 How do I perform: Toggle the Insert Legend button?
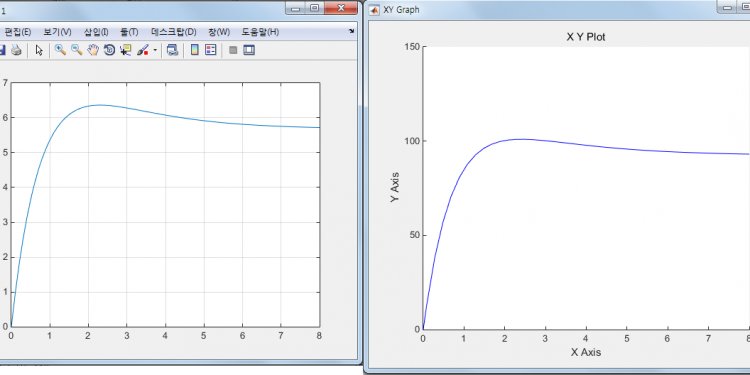211,50
